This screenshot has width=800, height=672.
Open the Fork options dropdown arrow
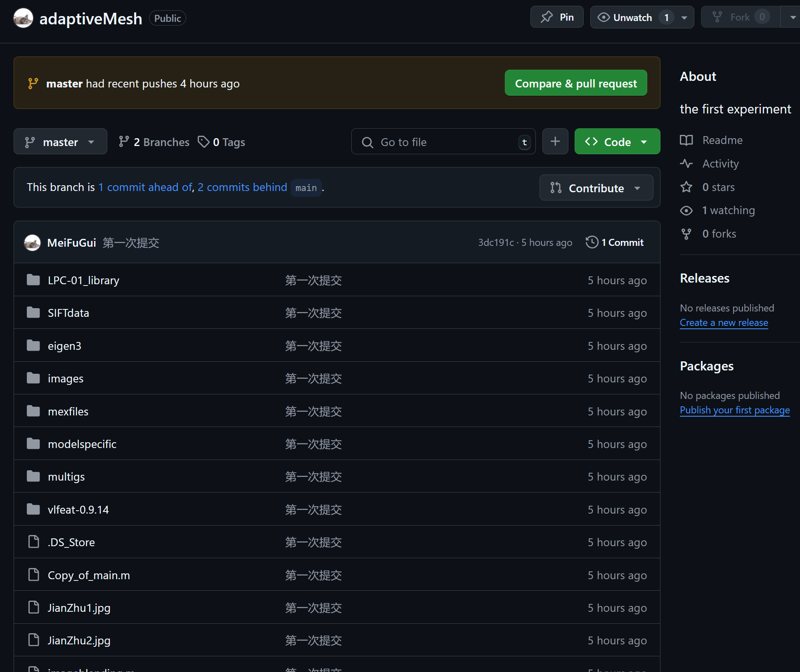(792, 17)
